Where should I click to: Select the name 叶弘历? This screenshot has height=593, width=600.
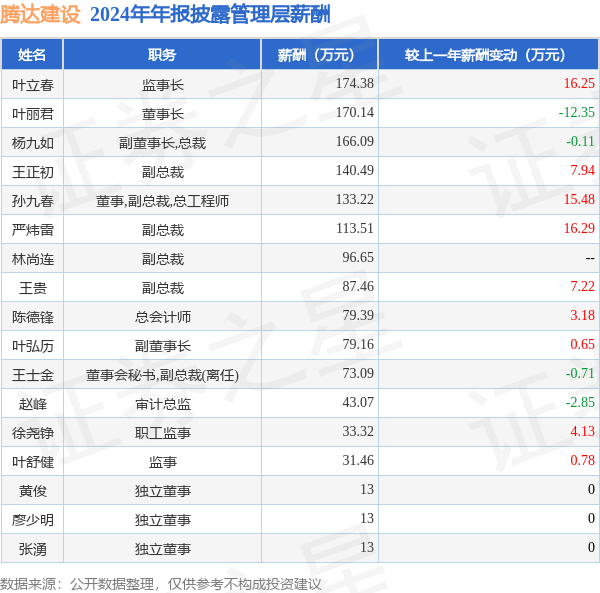[x=33, y=346]
